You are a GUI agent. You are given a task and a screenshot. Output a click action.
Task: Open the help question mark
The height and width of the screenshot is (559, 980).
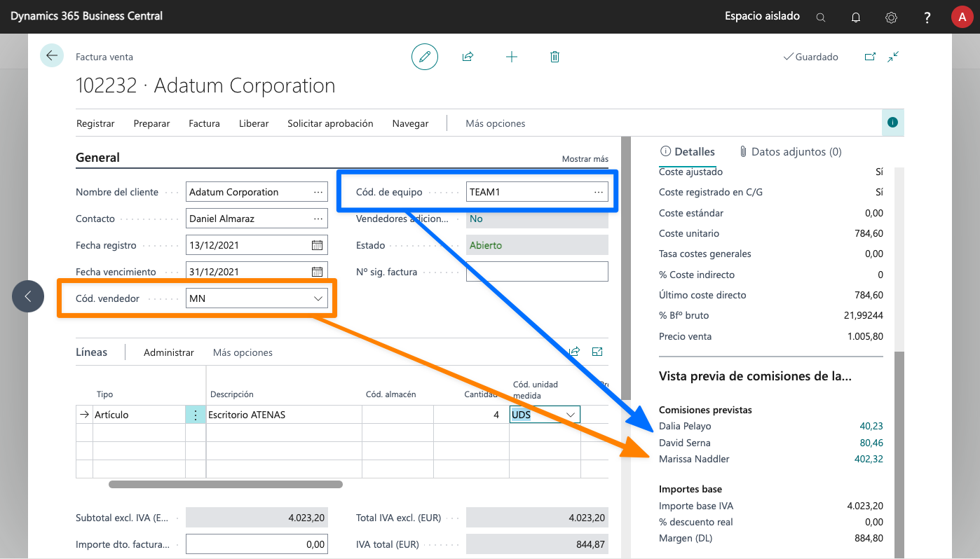tap(927, 17)
